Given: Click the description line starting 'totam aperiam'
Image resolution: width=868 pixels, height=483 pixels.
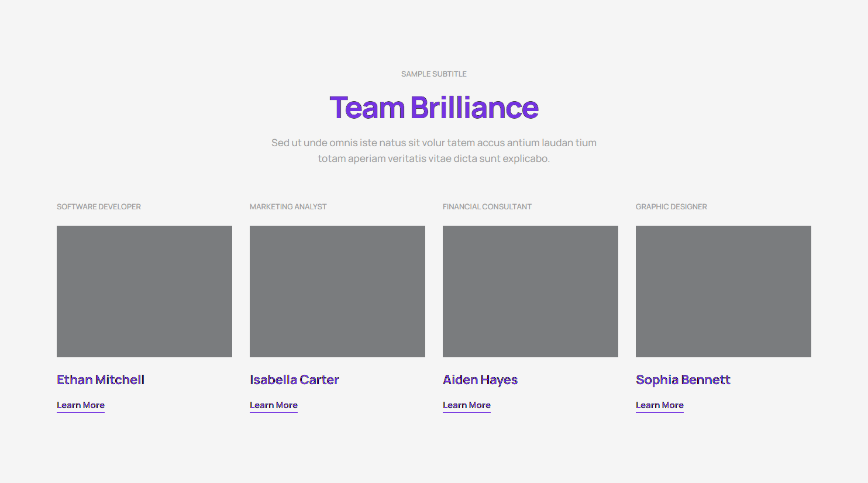Looking at the screenshot, I should click(x=434, y=158).
